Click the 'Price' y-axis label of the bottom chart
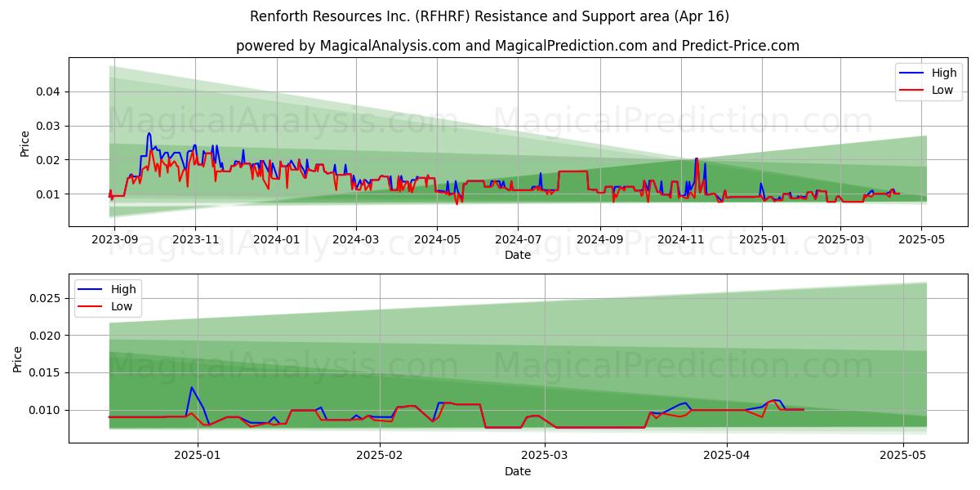 (18, 359)
